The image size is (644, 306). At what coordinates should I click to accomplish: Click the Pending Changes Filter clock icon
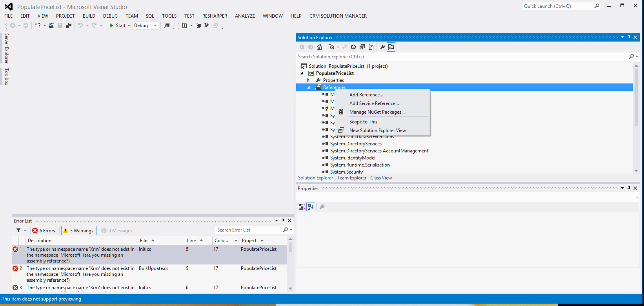tap(332, 47)
